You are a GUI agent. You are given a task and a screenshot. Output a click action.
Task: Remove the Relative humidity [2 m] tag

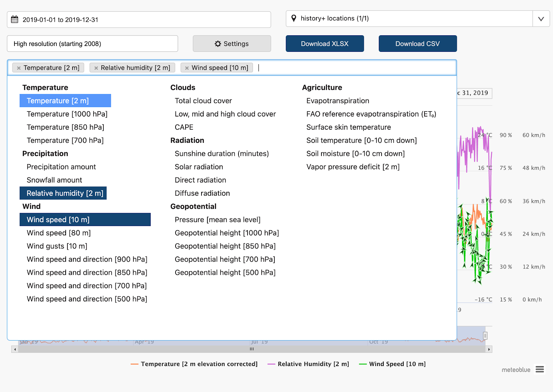coord(96,68)
